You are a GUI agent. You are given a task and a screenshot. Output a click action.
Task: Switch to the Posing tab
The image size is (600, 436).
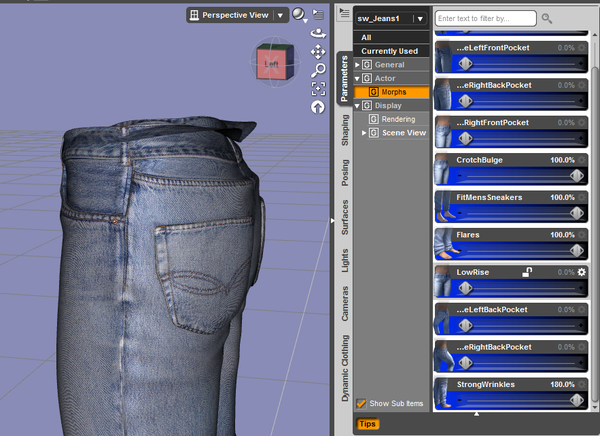tap(345, 172)
